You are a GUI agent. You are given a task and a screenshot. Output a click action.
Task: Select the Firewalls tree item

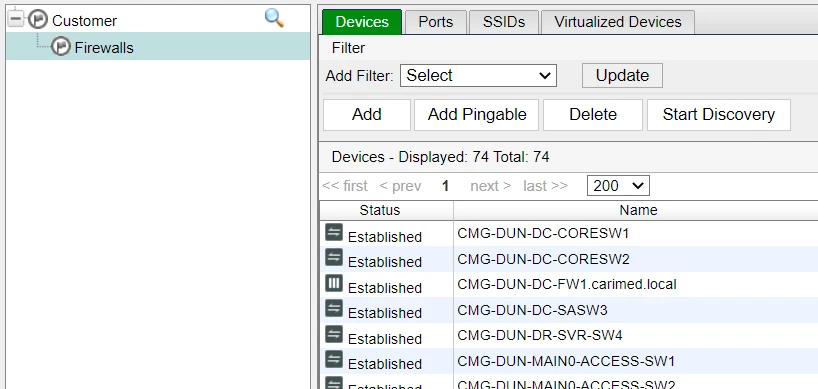104,47
